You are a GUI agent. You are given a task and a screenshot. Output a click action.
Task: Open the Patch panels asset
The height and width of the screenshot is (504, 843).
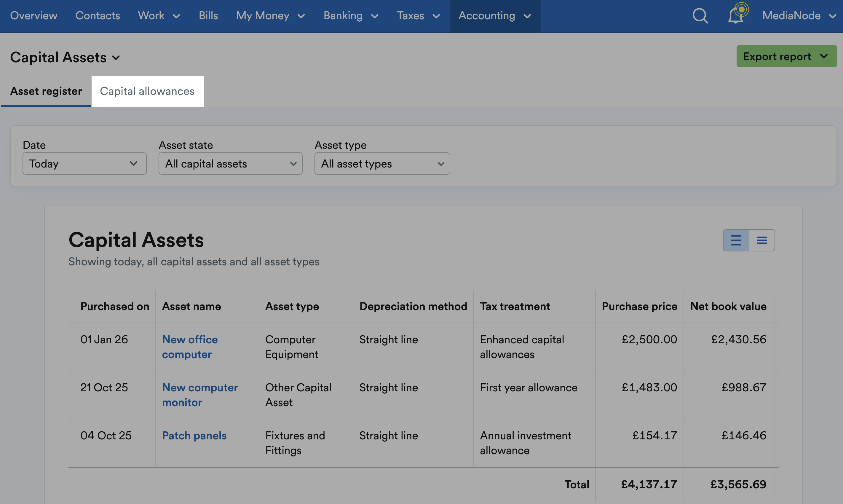[194, 436]
